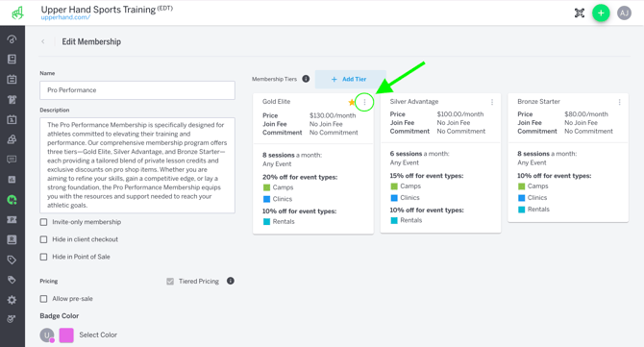This screenshot has height=347, width=644.
Task: Open the dashboard gauge icon in sidebar
Action: coord(12,39)
